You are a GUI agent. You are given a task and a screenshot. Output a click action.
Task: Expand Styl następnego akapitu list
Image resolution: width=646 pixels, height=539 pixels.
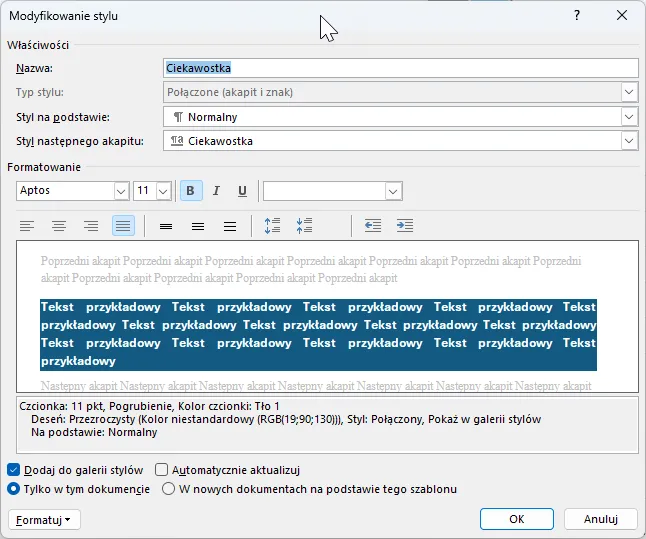[628, 141]
